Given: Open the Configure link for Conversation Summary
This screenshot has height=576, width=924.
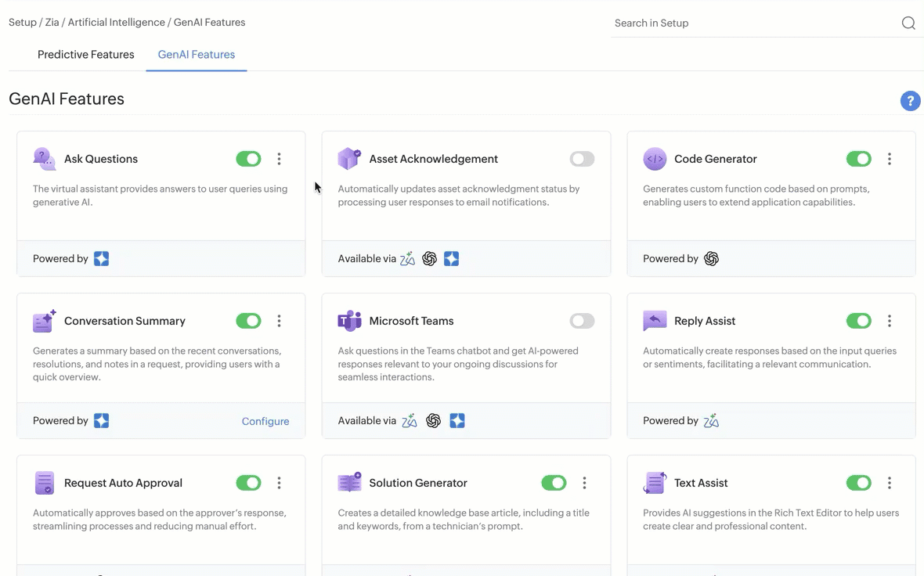Looking at the screenshot, I should [265, 421].
